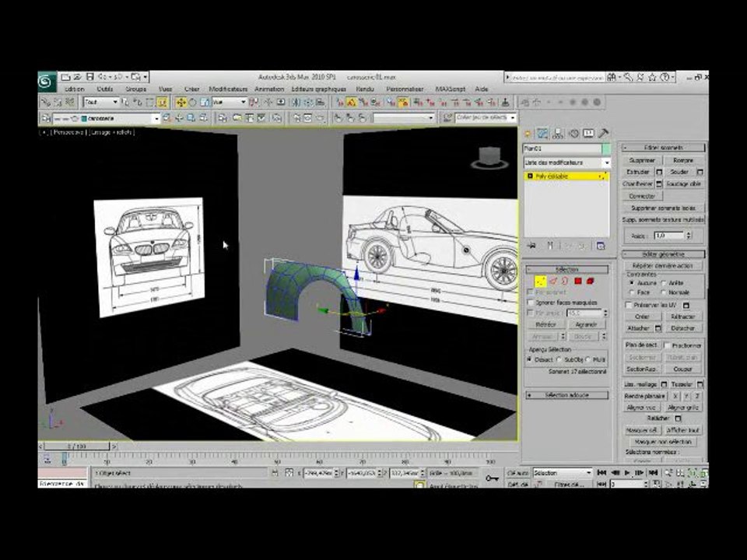Click the Couper button
Screen dimensions: 747x560
[682, 369]
